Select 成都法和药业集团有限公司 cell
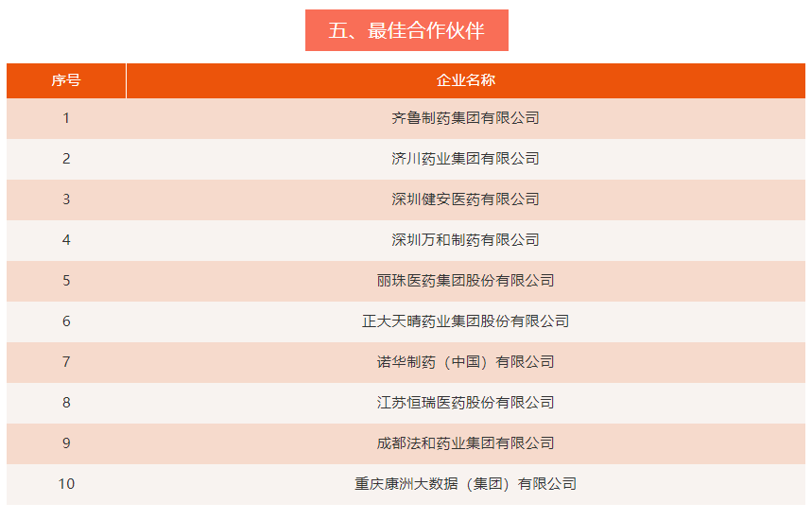The image size is (812, 520). [466, 443]
